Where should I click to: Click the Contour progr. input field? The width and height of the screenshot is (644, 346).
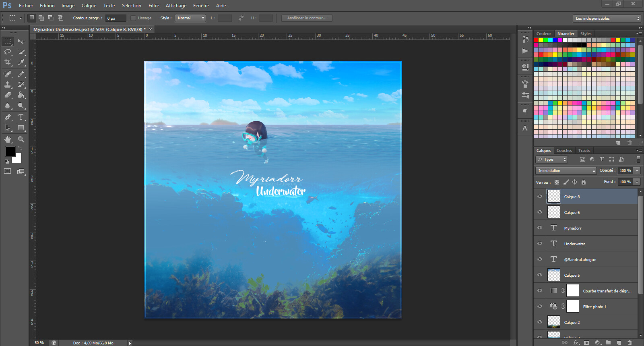(116, 18)
